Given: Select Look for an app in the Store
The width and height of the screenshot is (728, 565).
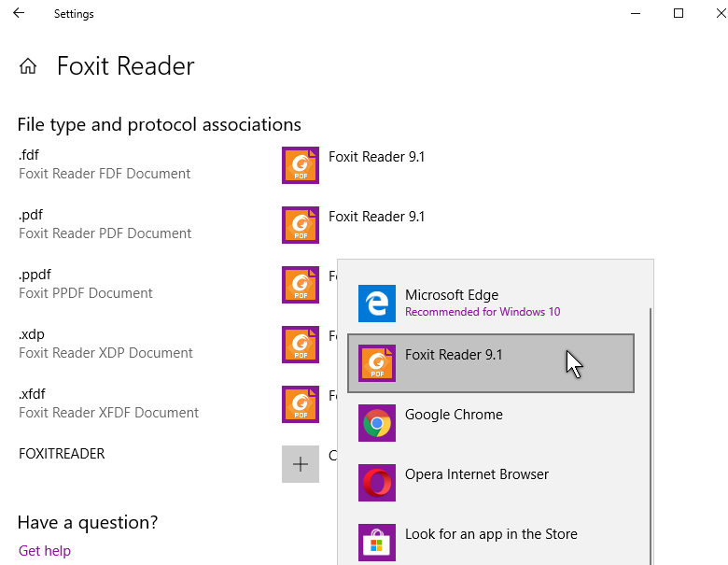Looking at the screenshot, I should (x=491, y=543).
